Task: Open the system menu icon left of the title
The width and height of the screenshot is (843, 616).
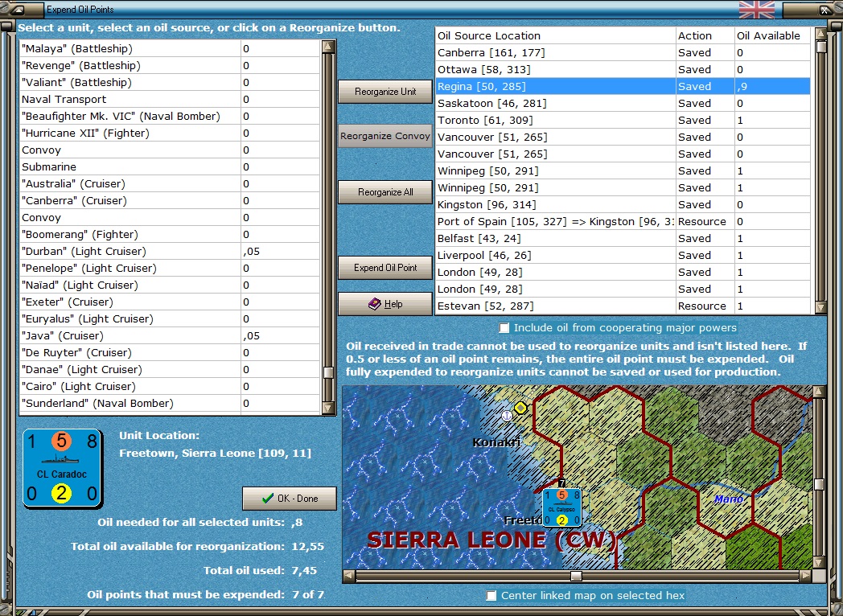Action: coord(17,10)
